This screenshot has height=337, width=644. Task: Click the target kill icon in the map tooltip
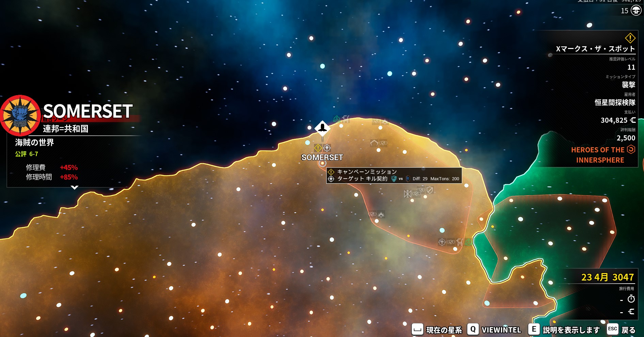click(x=331, y=179)
